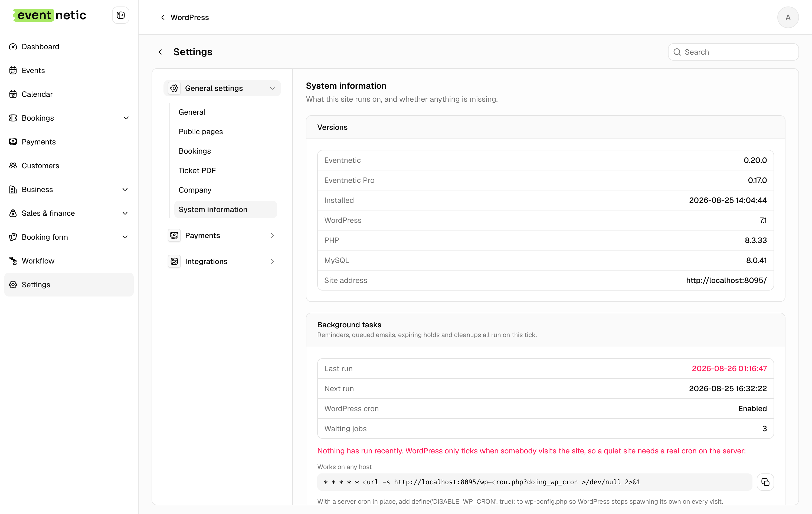
Task: Click the 'Works on any host' label
Action: pyautogui.click(x=344, y=467)
